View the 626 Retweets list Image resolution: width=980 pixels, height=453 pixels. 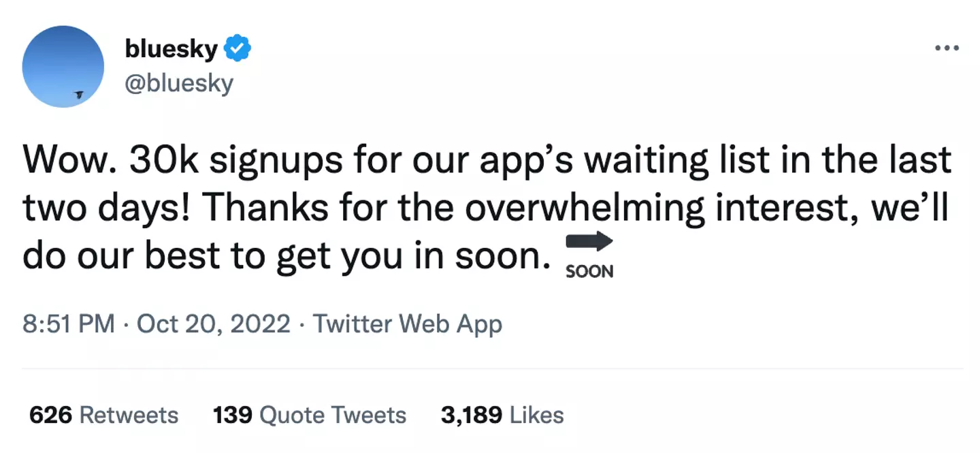(x=103, y=415)
